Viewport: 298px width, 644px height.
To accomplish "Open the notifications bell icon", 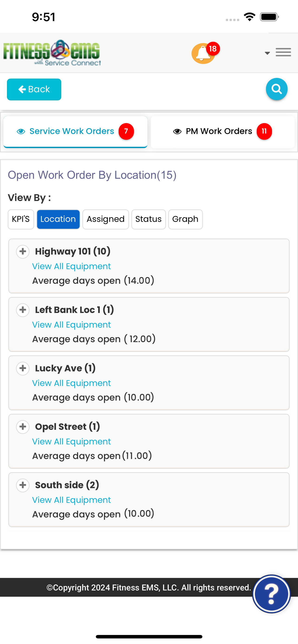I will (x=203, y=54).
